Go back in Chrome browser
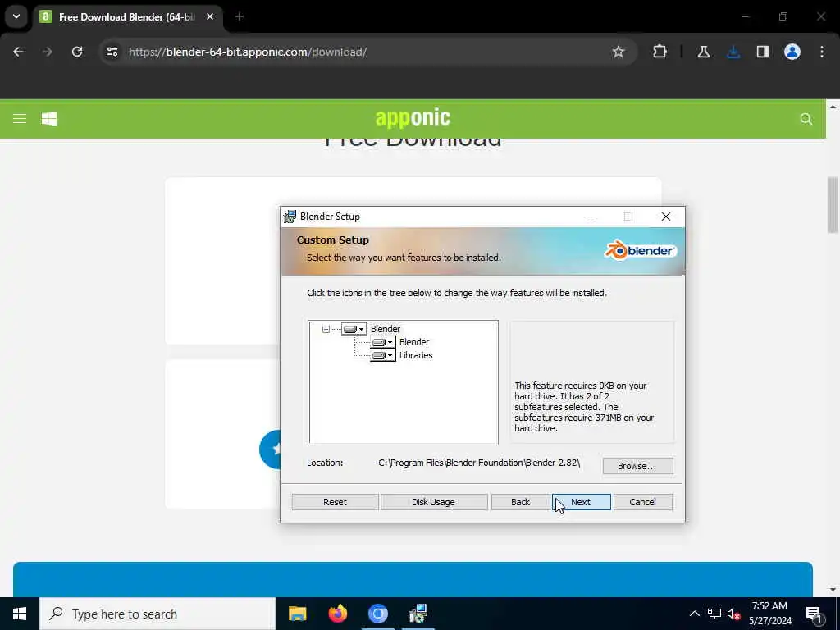Viewport: 840px width, 630px height. 18,52
